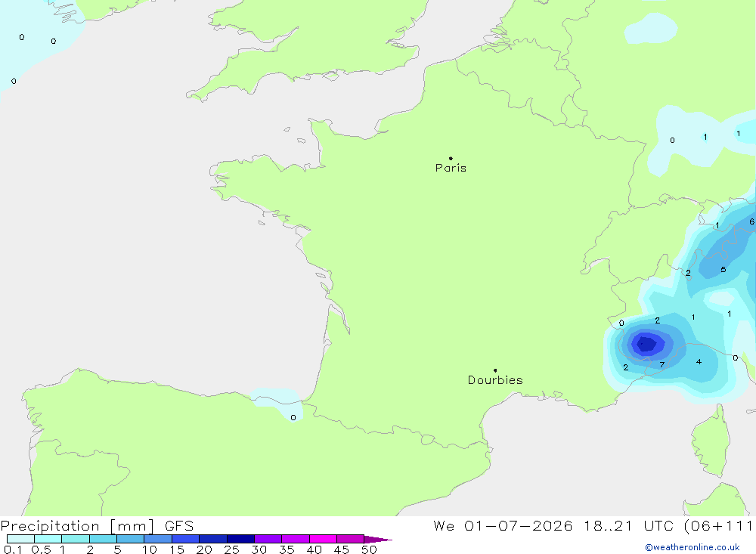Click the Paris city label
The width and height of the screenshot is (756, 554).
[451, 168]
